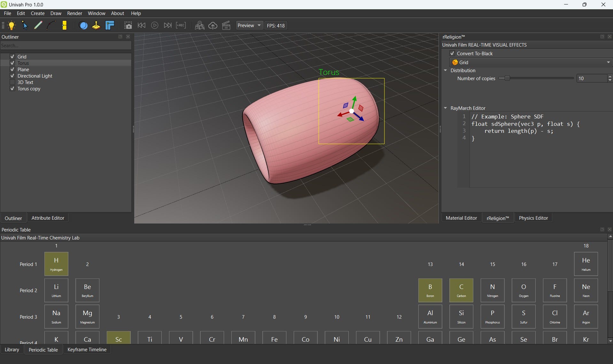Open the Preview mode dropdown

pyautogui.click(x=249, y=26)
